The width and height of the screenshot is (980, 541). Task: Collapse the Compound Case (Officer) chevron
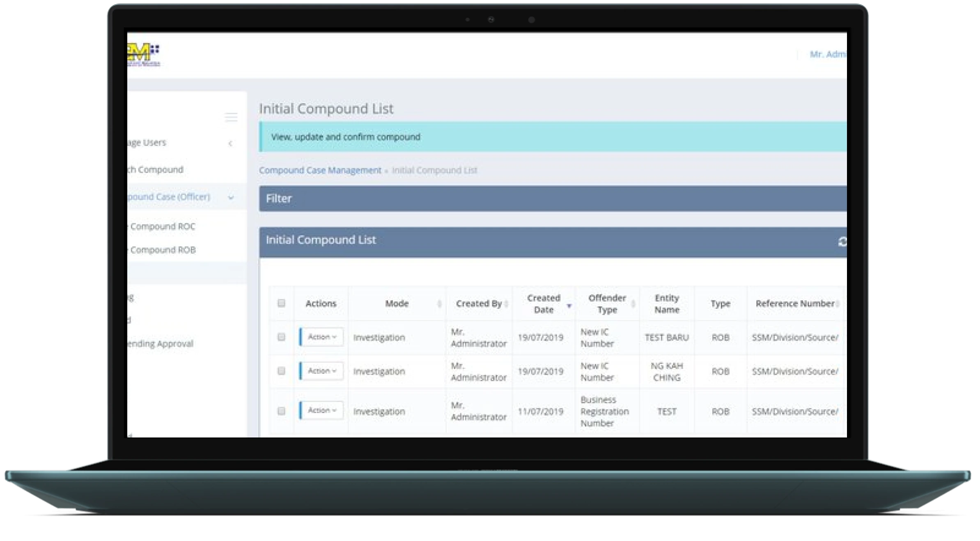pos(231,198)
